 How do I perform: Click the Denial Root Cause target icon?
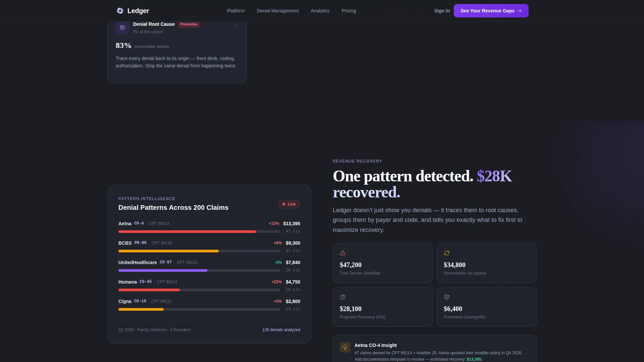coord(122,27)
